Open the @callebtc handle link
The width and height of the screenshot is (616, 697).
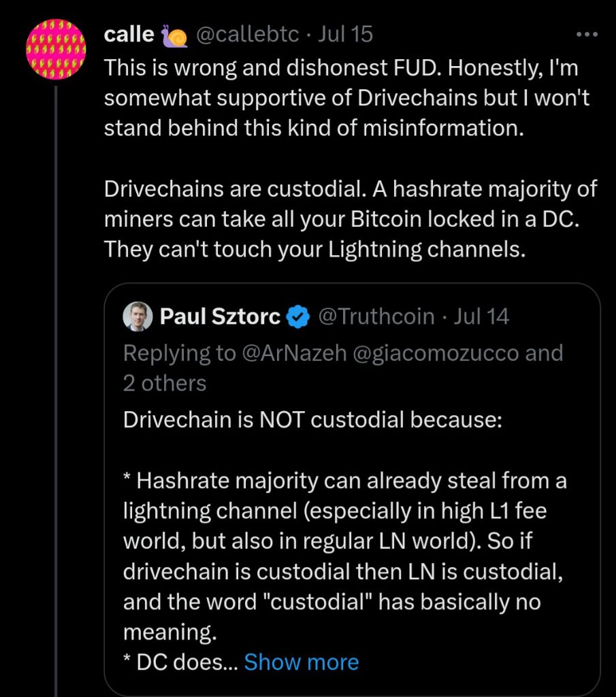(247, 35)
